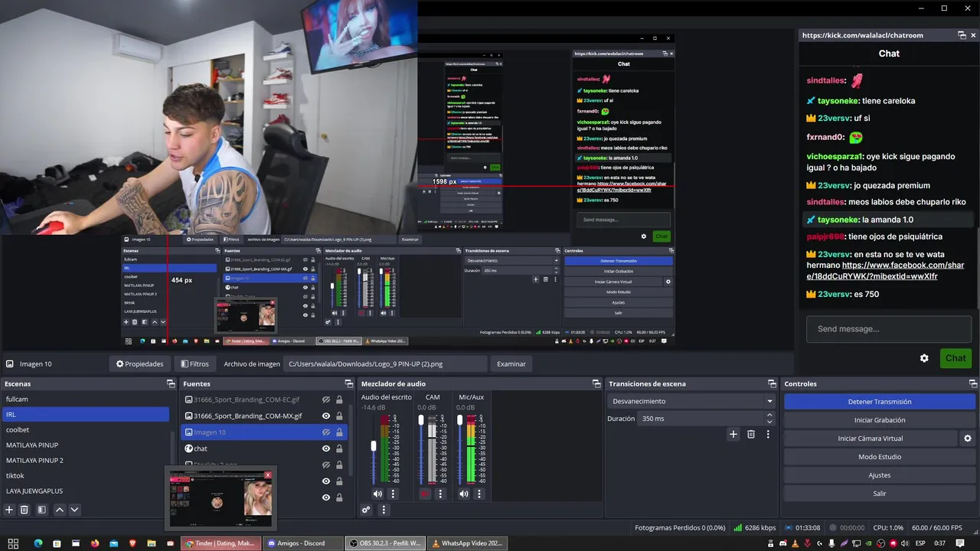Screen dimensions: 980x551
Task: Undock the Transiciones de escena panel
Action: tap(772, 383)
